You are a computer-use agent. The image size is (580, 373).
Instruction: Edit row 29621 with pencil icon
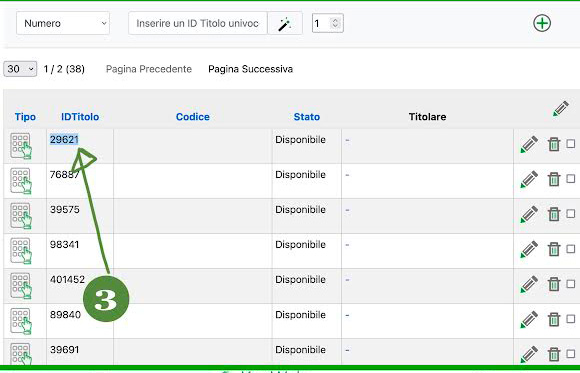(529, 144)
